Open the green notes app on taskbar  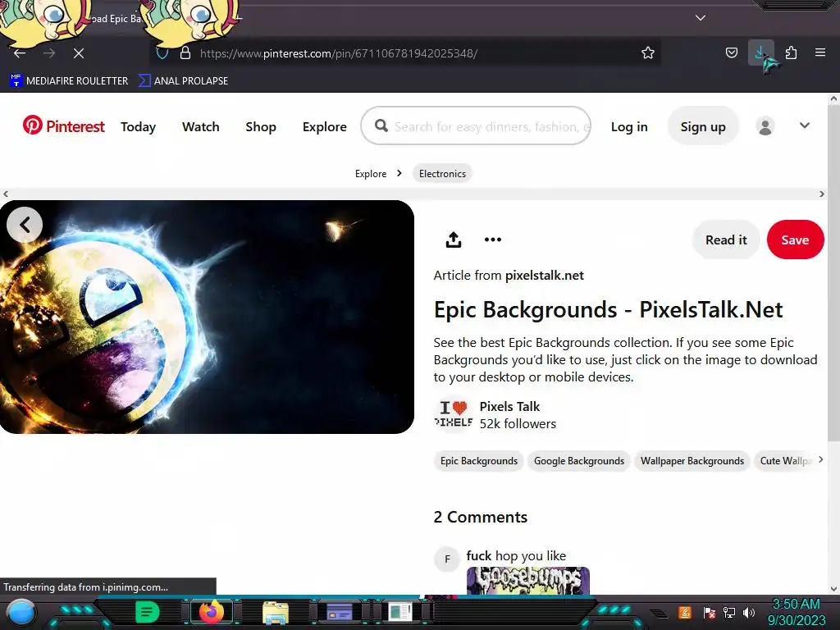(147, 612)
